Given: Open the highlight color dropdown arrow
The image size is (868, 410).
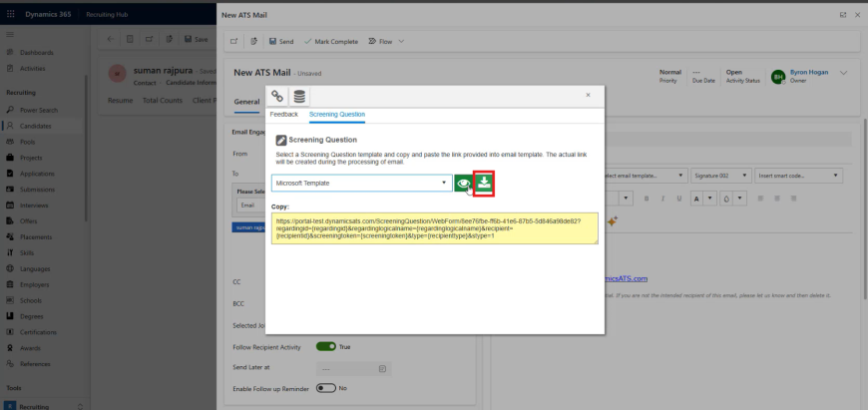Looking at the screenshot, I should pos(740,199).
